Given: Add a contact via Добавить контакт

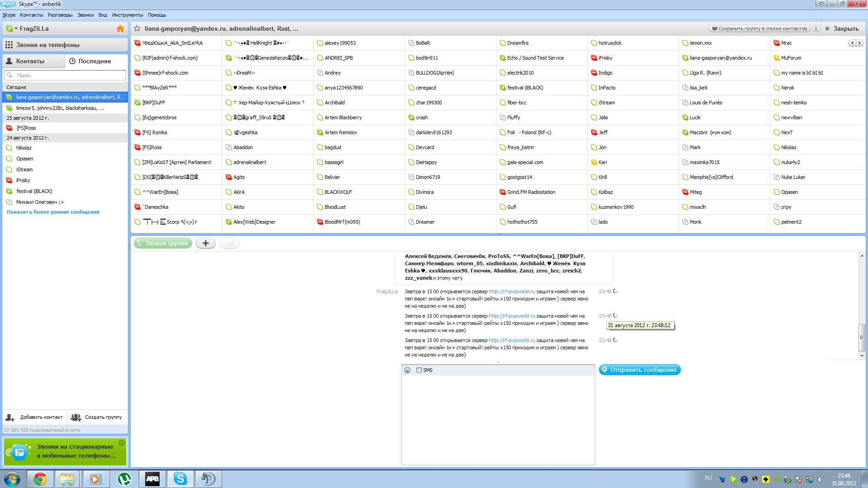Looking at the screenshot, I should 35,417.
